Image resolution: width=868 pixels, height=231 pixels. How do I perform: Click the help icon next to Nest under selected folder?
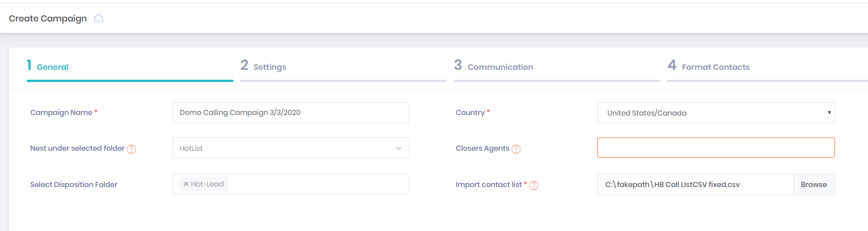pyautogui.click(x=131, y=149)
